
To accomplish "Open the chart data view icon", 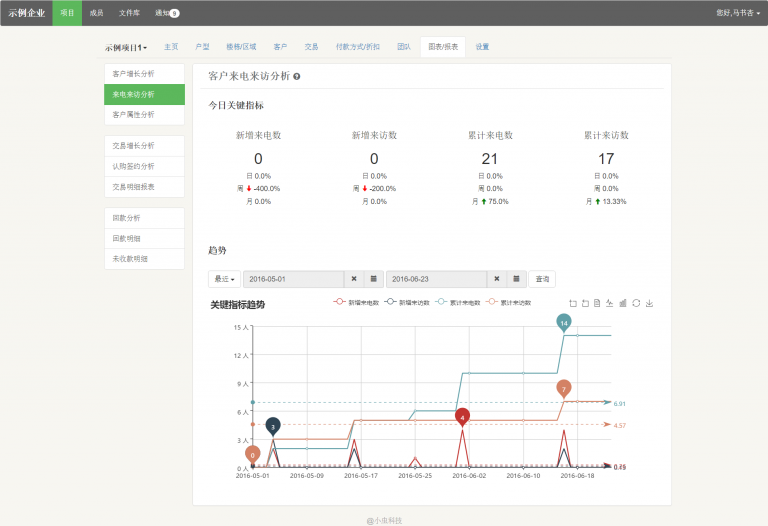I will (597, 303).
